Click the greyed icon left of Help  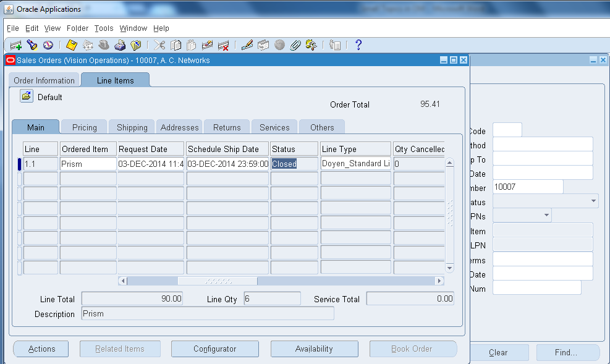pos(335,45)
